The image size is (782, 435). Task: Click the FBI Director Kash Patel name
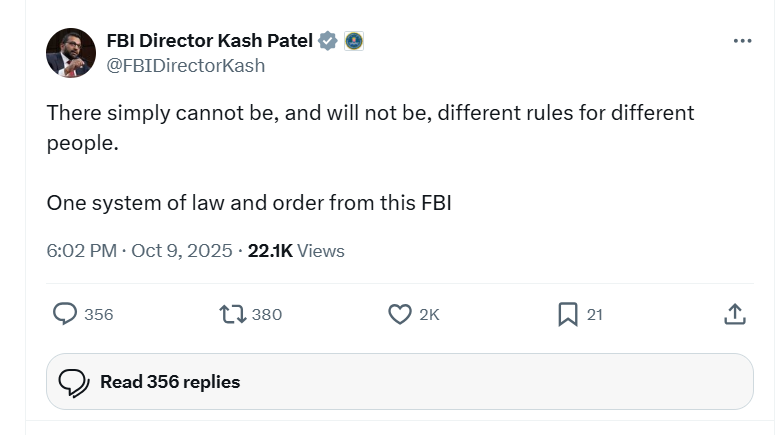click(210, 41)
